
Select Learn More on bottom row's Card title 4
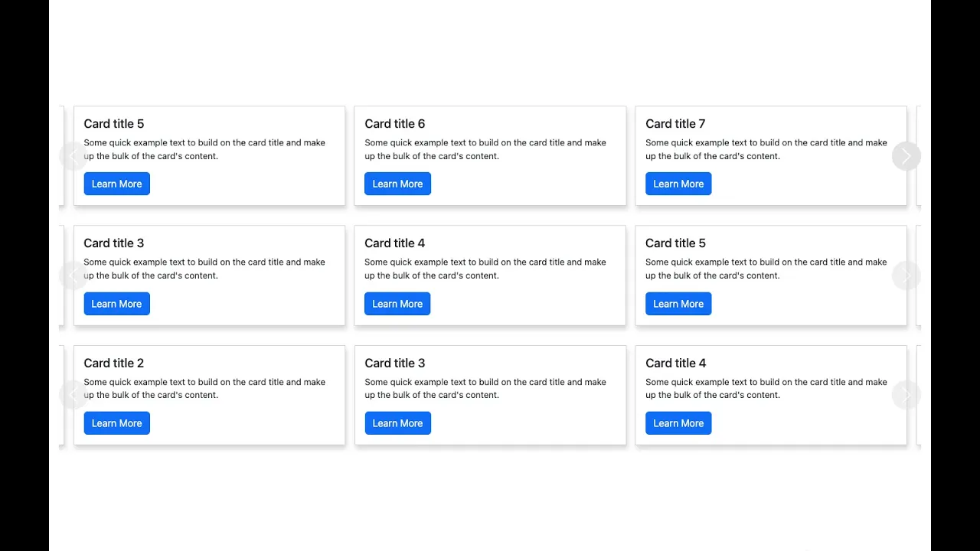[678, 423]
